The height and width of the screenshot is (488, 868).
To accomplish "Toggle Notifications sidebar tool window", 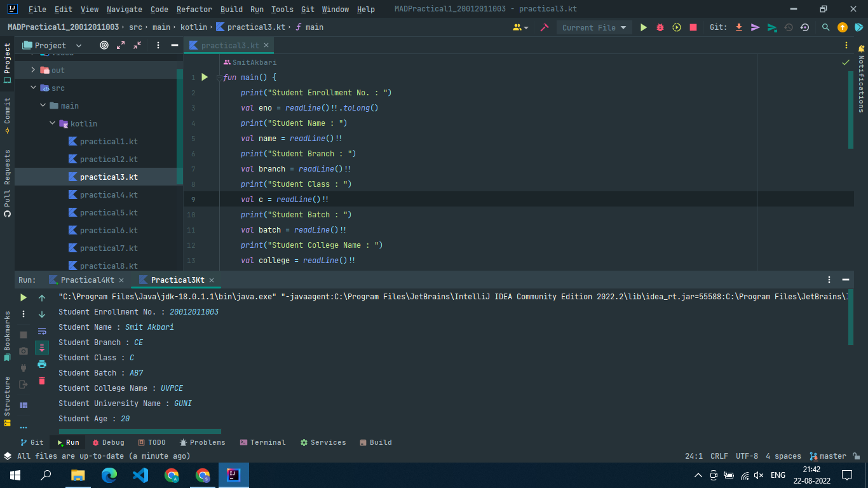I will pos(861,78).
